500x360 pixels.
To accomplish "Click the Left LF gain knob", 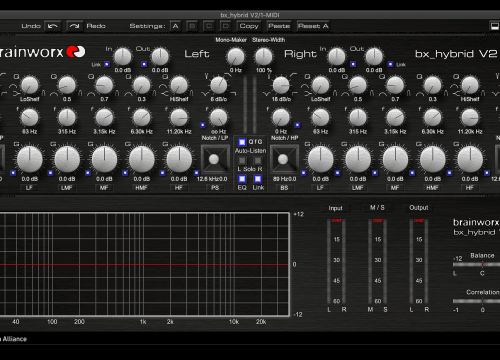I will pyautogui.click(x=30, y=159).
